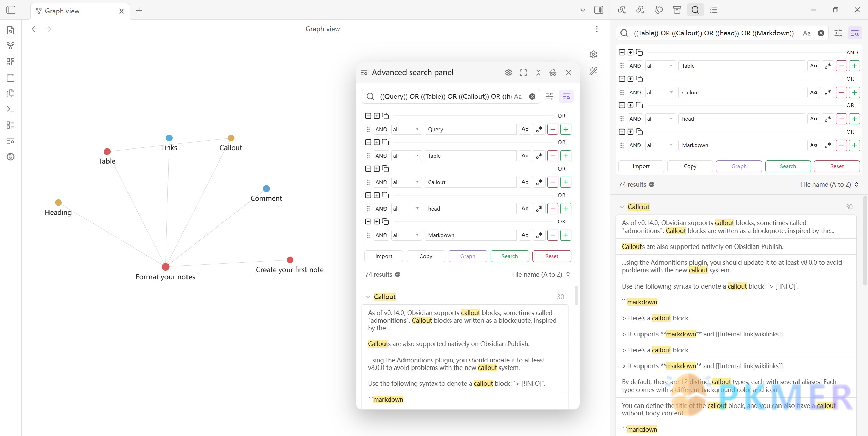Remove the Query condition with the red minus
The image size is (868, 436).
tap(553, 129)
